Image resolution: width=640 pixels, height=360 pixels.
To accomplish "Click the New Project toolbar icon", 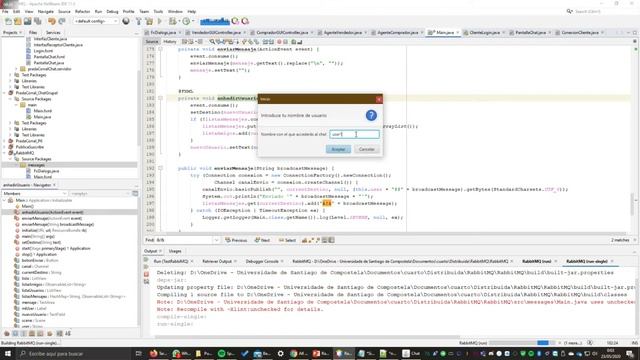I will coord(18,21).
